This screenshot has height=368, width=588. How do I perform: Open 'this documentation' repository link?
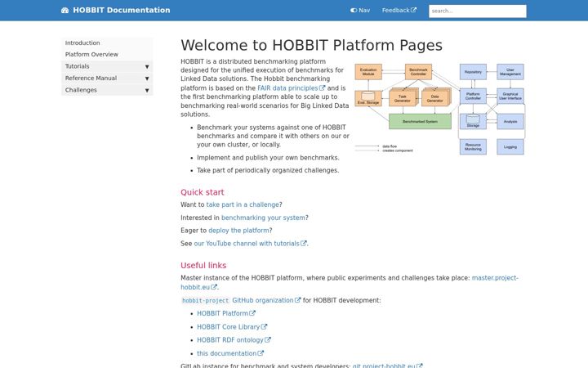pyautogui.click(x=230, y=353)
